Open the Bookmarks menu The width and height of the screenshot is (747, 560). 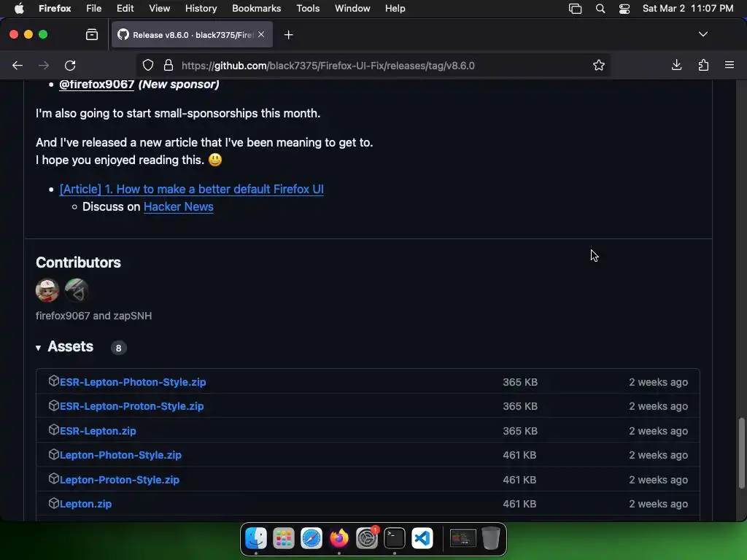pyautogui.click(x=256, y=9)
